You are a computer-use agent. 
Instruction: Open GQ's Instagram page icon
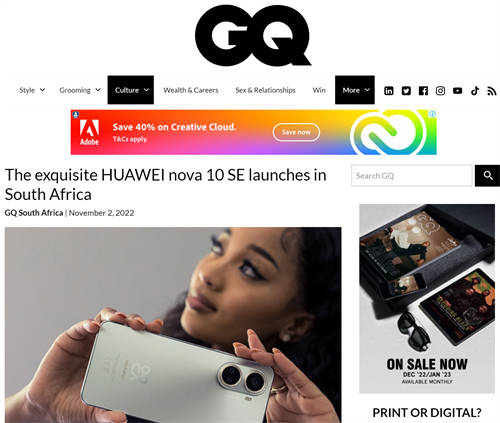coord(440,91)
